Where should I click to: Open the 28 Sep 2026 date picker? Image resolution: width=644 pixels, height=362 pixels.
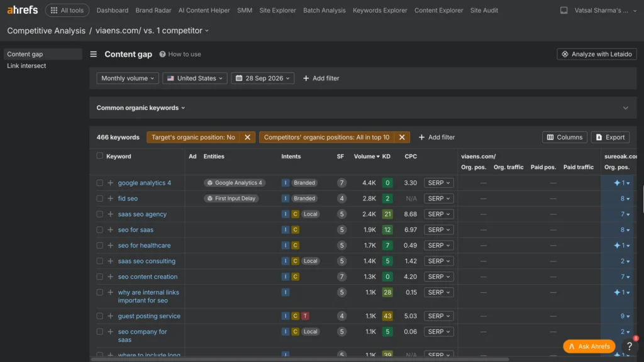click(262, 78)
